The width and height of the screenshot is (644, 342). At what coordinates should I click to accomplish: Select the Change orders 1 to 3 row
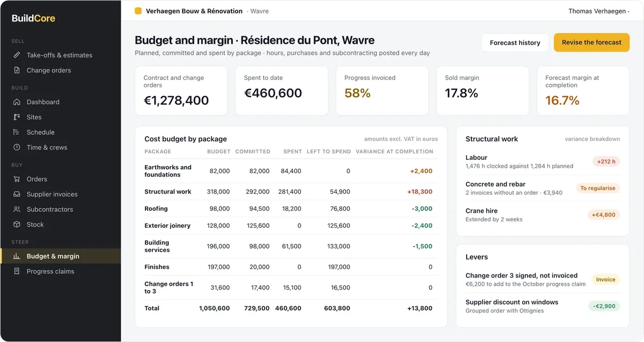tap(291, 287)
